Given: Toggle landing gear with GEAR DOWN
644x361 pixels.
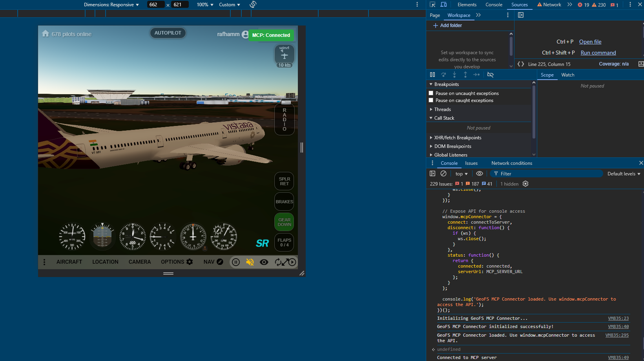Looking at the screenshot, I should tap(284, 222).
